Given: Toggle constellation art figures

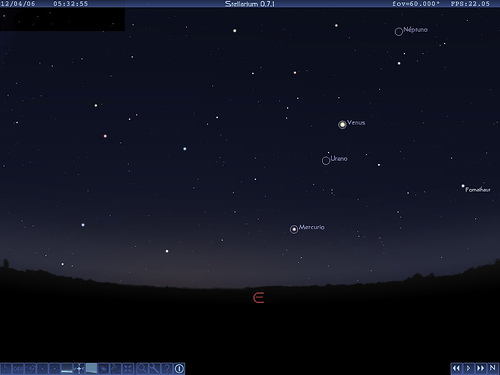Looking at the screenshot, I should (30, 369).
